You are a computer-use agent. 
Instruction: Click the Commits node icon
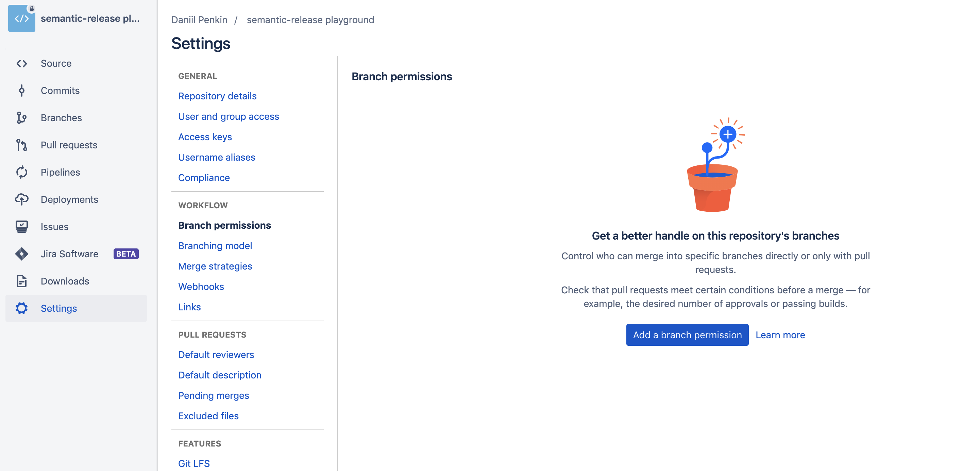click(22, 91)
